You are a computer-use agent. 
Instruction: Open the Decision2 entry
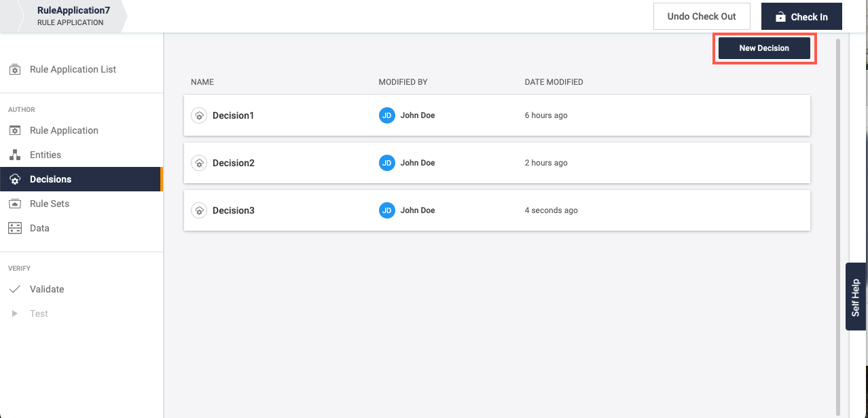233,163
